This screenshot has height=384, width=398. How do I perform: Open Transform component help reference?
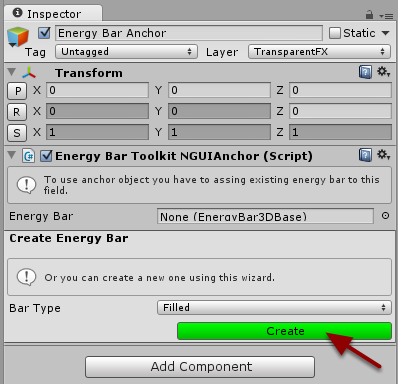pos(365,72)
